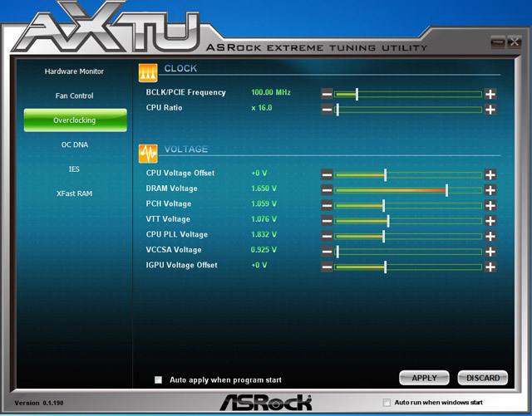Click the orange CLOCK section icon
Viewport: 532px width, 416px height.
148,72
